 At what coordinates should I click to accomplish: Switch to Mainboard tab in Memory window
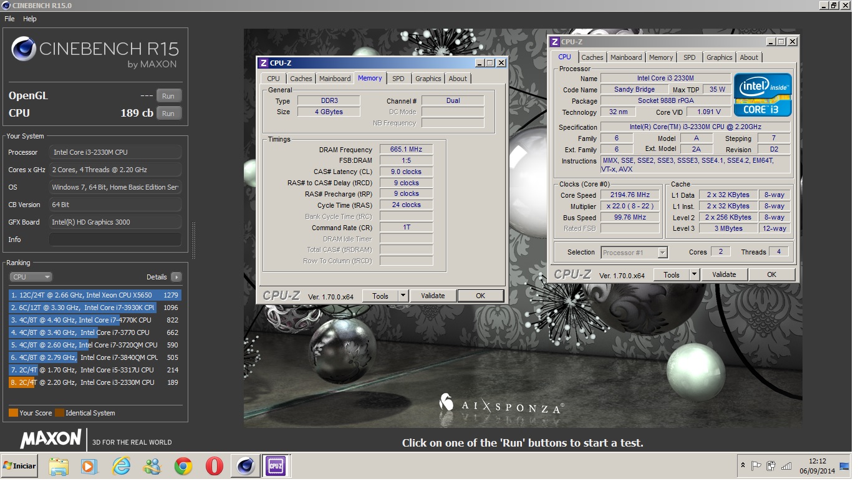tap(335, 79)
